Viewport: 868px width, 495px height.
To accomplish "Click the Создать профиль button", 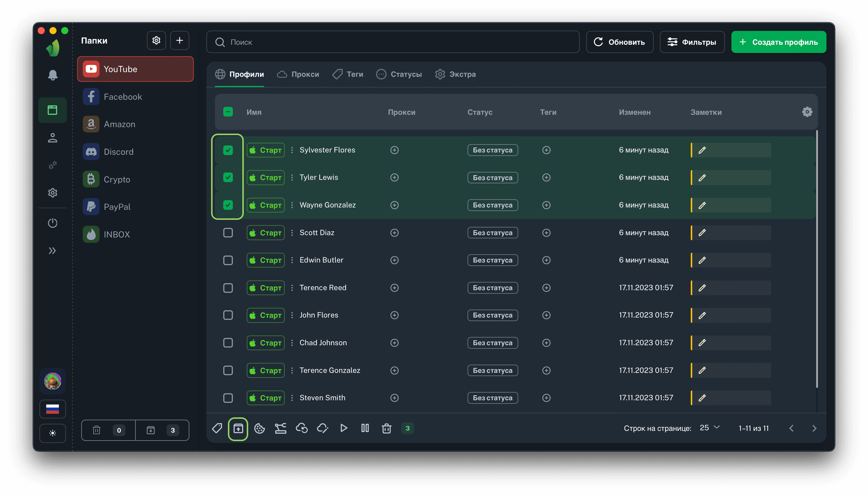I will (778, 42).
